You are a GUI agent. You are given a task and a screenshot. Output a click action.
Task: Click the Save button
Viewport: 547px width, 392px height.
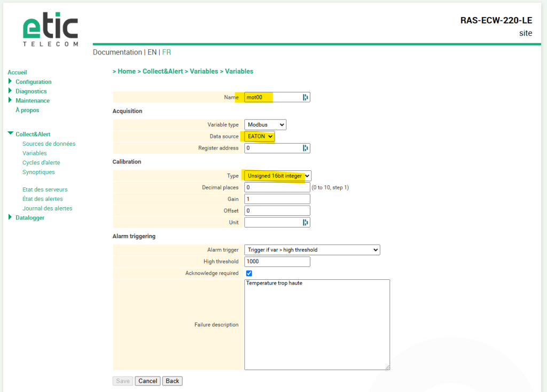tap(123, 381)
